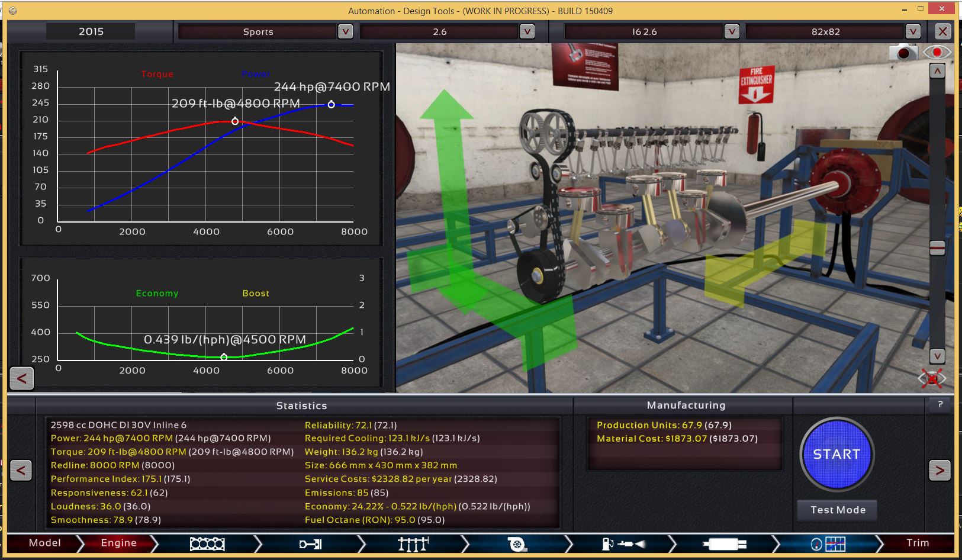Open the testing gauge and graph tab icon

coord(828,543)
